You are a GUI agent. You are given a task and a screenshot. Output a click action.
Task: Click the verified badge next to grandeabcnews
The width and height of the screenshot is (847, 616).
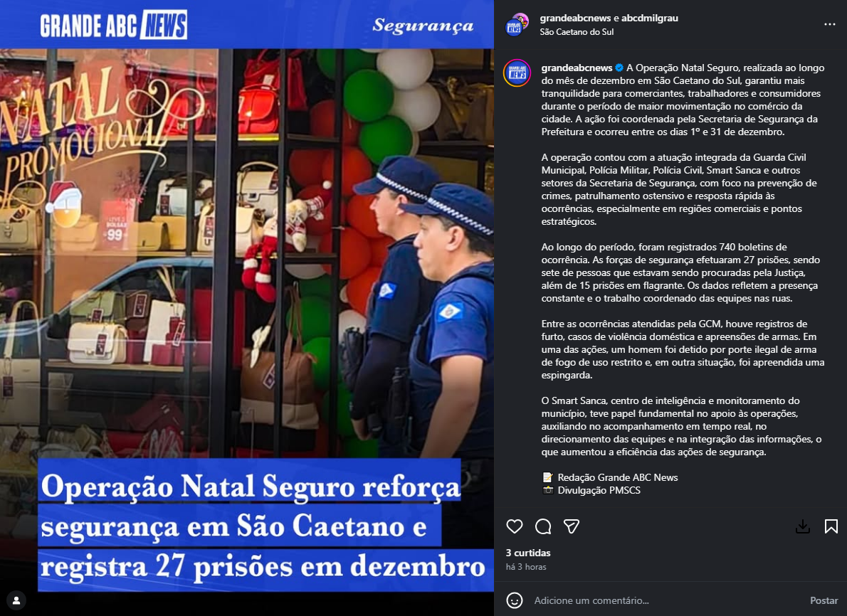(619, 68)
